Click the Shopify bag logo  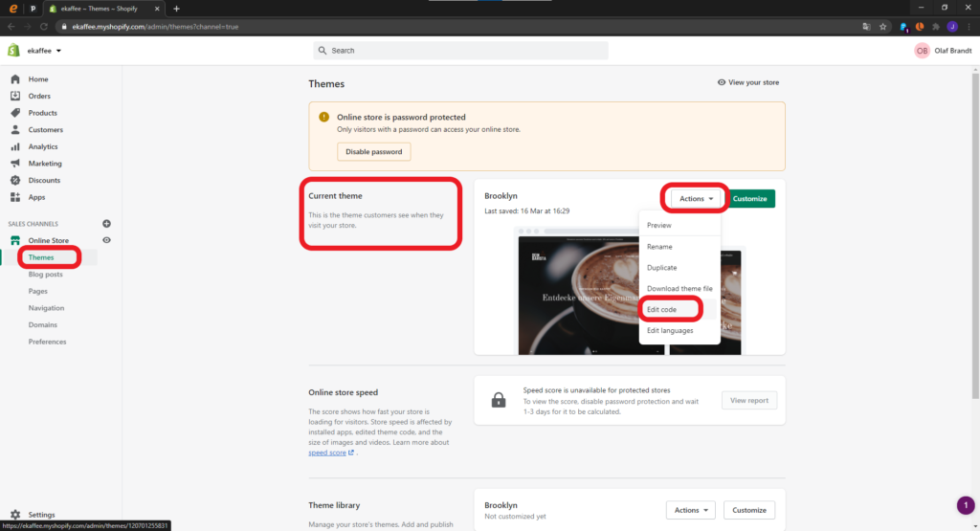13,51
